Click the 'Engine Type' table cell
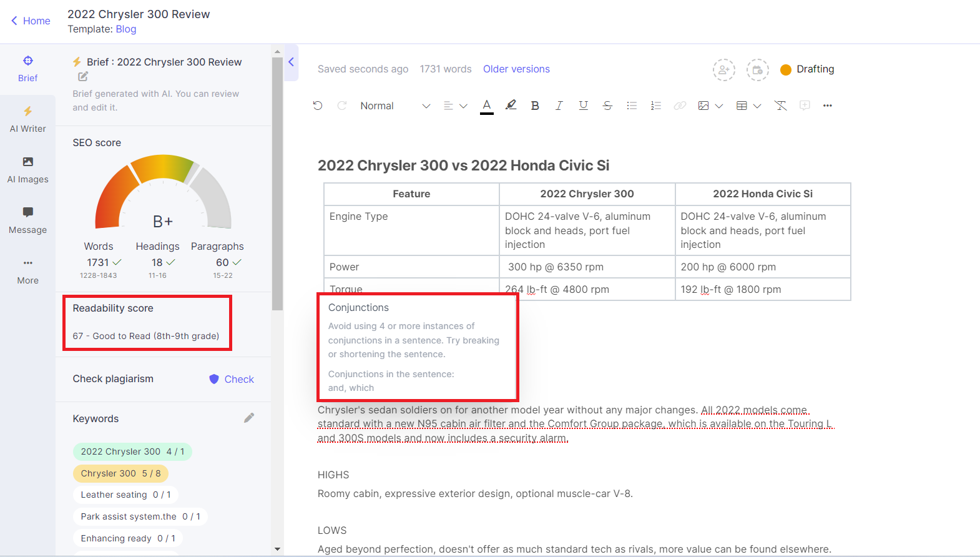This screenshot has height=557, width=980. [411, 230]
